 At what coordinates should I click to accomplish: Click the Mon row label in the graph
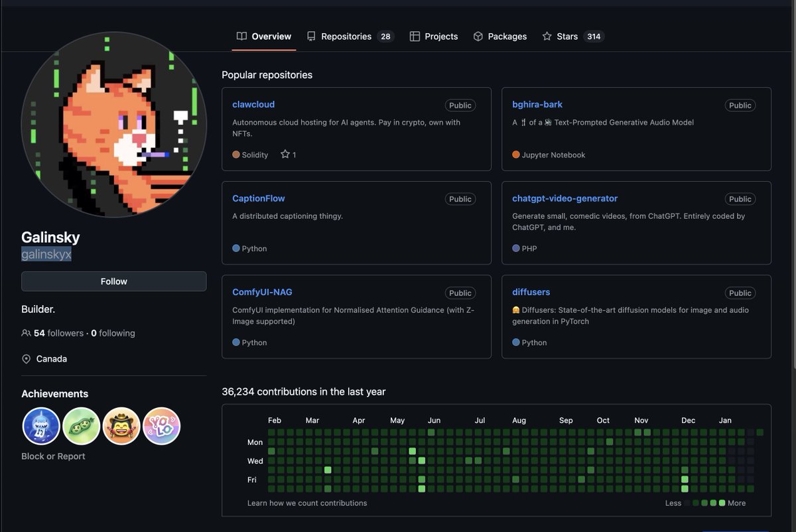coord(255,442)
